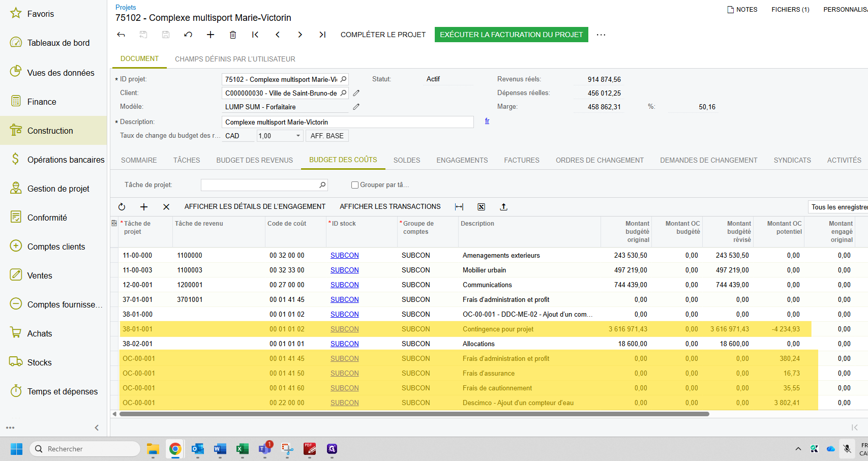Open the Ordres de changement tab
Image resolution: width=868 pixels, height=461 pixels.
(600, 160)
